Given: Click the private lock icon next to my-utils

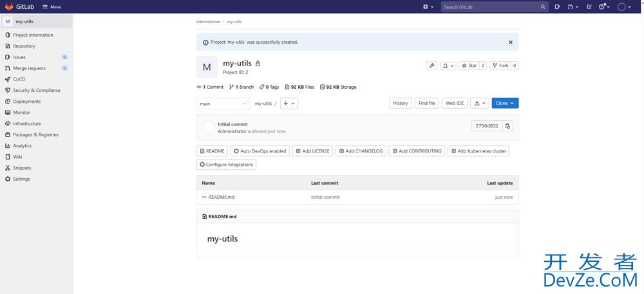Looking at the screenshot, I should 258,64.
